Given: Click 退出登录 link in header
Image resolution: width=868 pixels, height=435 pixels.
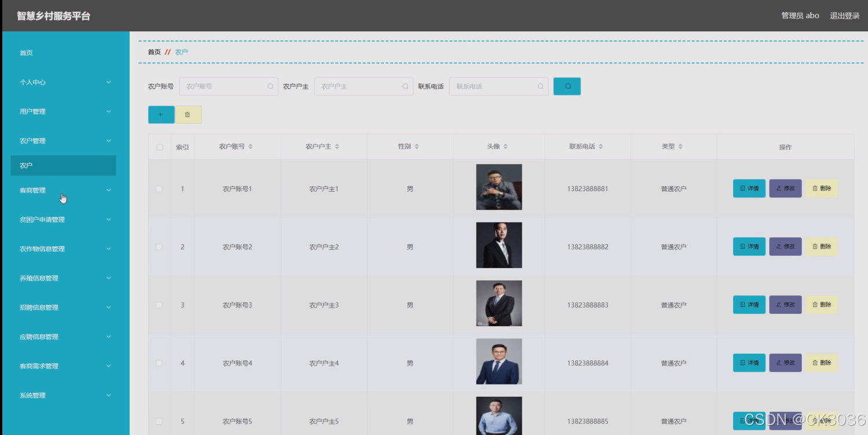Looking at the screenshot, I should (x=844, y=16).
